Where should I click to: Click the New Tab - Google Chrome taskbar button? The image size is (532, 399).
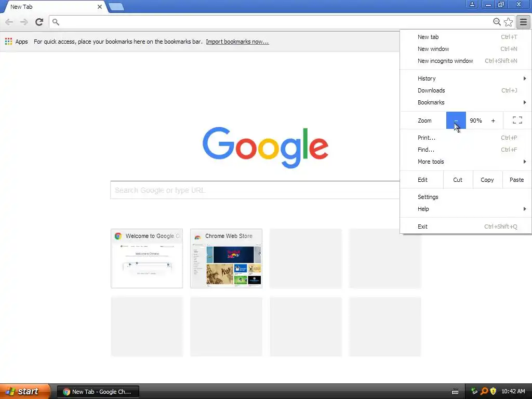pos(98,392)
